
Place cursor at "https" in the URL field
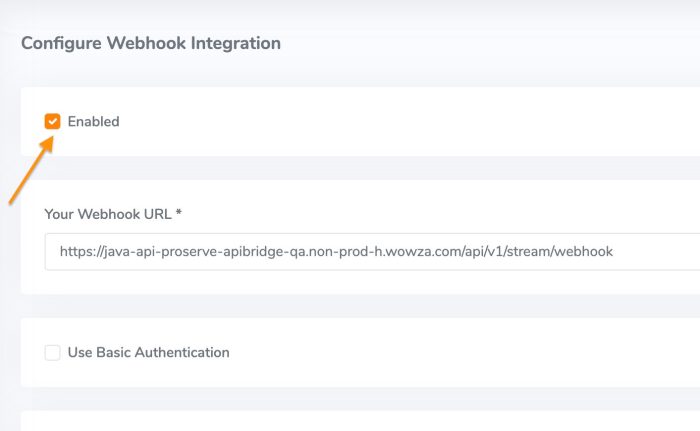click(x=76, y=252)
